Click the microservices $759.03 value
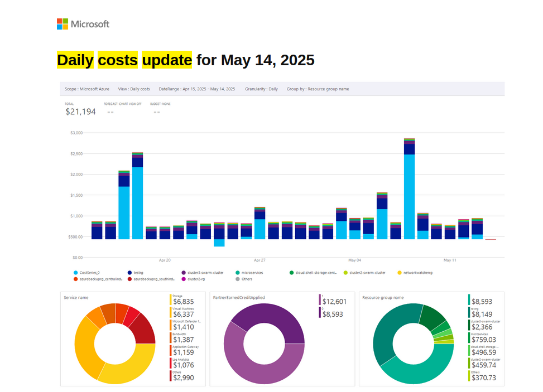 pos(484,340)
